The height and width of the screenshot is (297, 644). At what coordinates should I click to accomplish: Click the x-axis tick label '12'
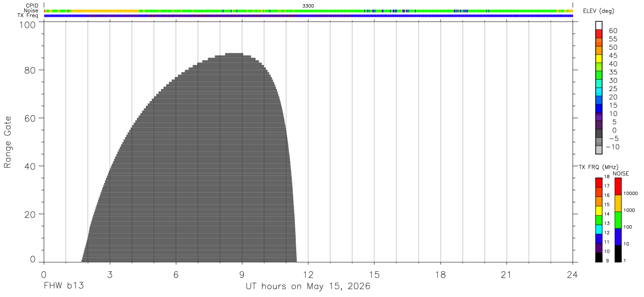point(308,274)
